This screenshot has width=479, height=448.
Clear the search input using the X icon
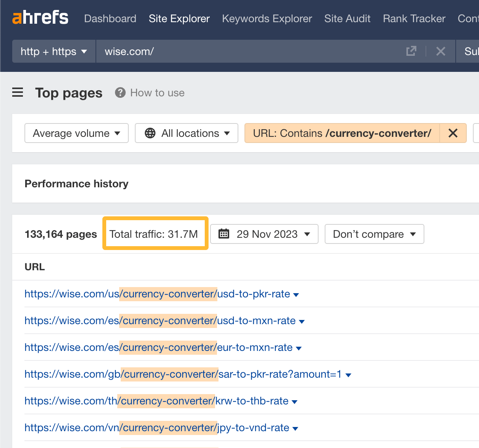coord(440,51)
